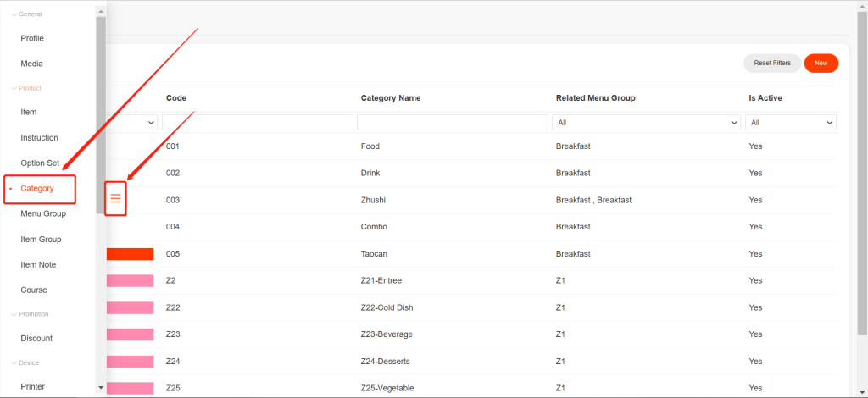Image resolution: width=868 pixels, height=398 pixels.
Task: Select Profile in the sidebar
Action: (32, 38)
